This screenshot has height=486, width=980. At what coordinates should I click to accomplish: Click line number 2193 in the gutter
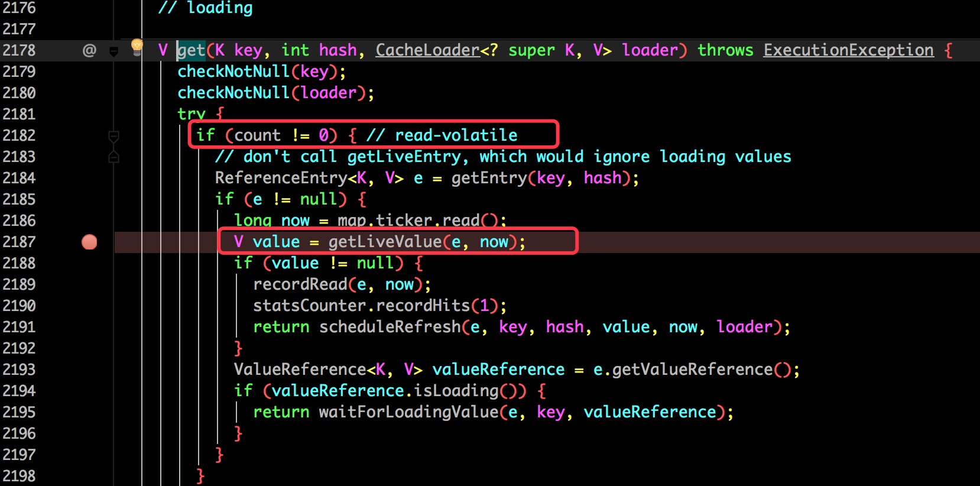pos(20,370)
